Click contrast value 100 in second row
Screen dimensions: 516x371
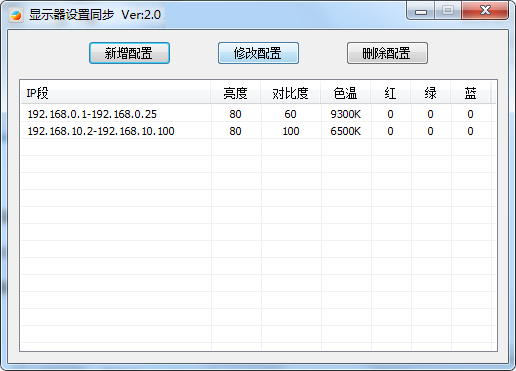tap(291, 131)
